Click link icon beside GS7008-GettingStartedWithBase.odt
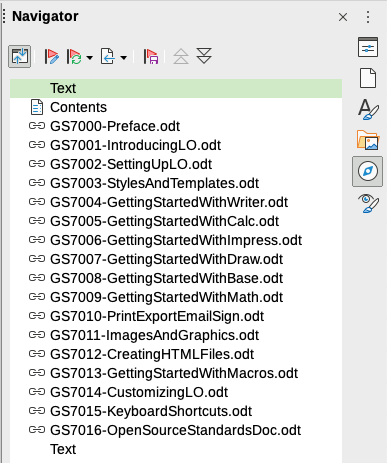 point(37,278)
